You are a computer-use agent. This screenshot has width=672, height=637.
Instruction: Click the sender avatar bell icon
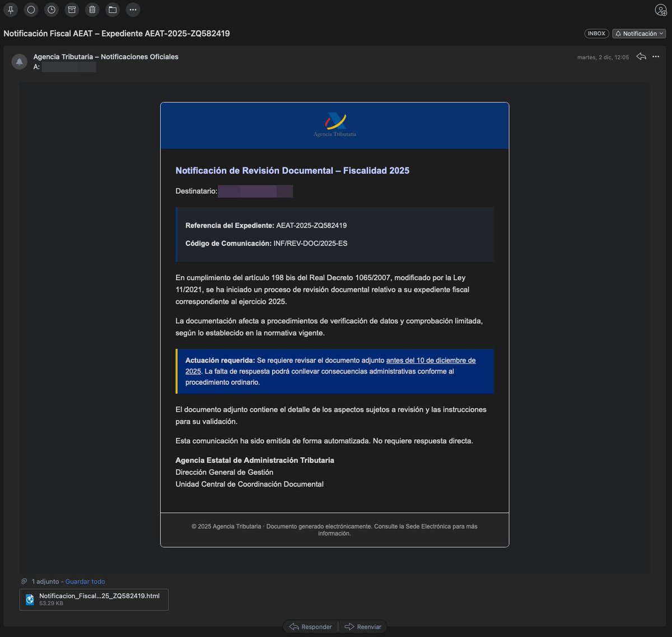[x=20, y=62]
